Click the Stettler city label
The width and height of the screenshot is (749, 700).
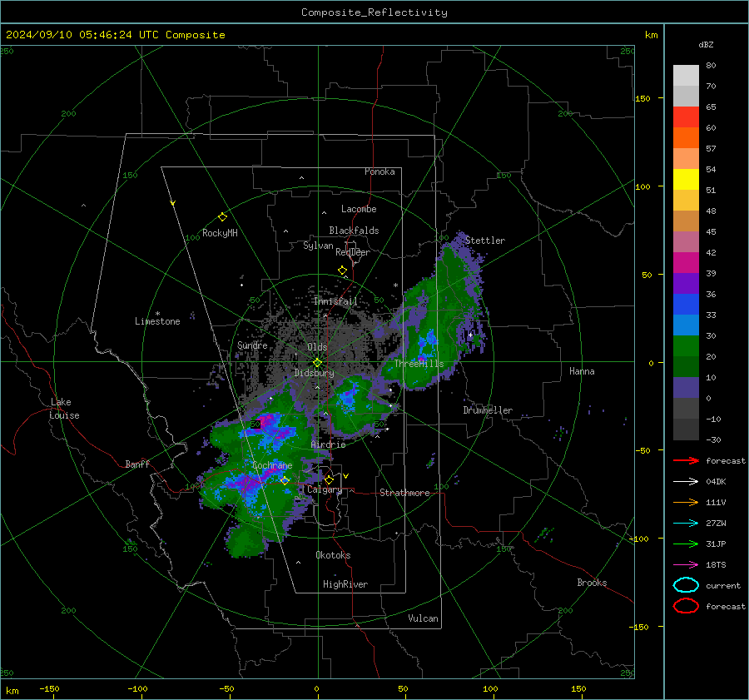tap(485, 241)
